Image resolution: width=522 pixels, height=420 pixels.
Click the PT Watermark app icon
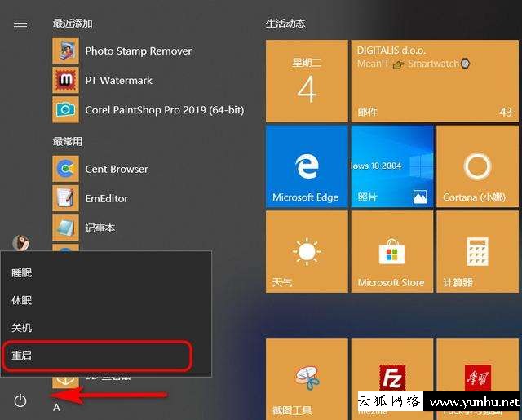click(65, 80)
